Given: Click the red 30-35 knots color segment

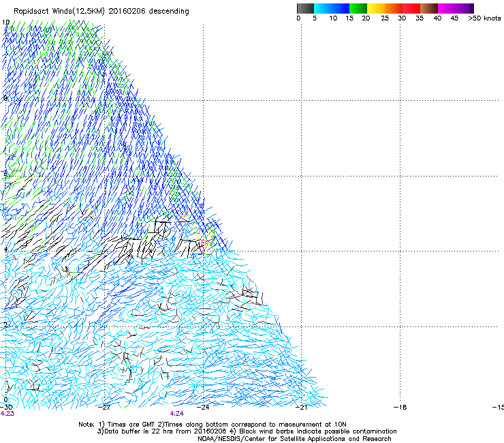Looking at the screenshot, I should tap(411, 8).
